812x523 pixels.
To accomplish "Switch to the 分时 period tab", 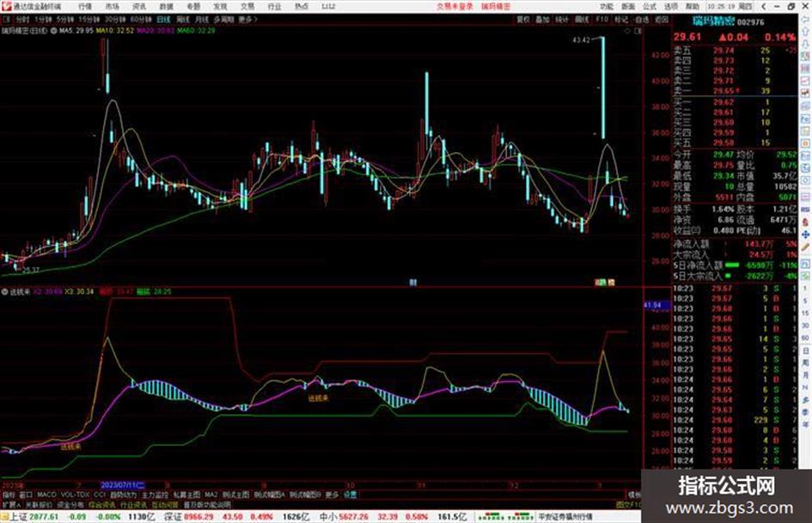I will (22, 19).
